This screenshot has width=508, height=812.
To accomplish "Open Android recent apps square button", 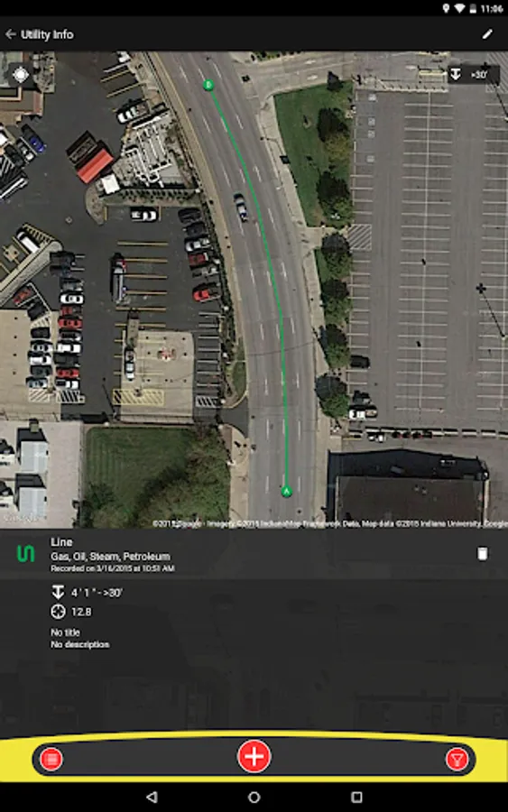I will click(356, 797).
